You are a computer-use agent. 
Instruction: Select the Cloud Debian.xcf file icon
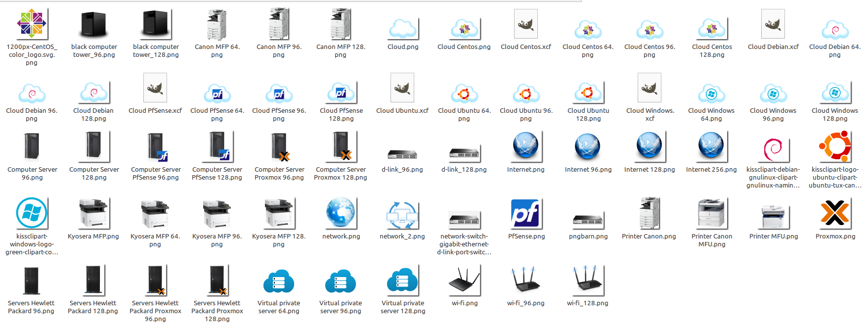pos(773,24)
